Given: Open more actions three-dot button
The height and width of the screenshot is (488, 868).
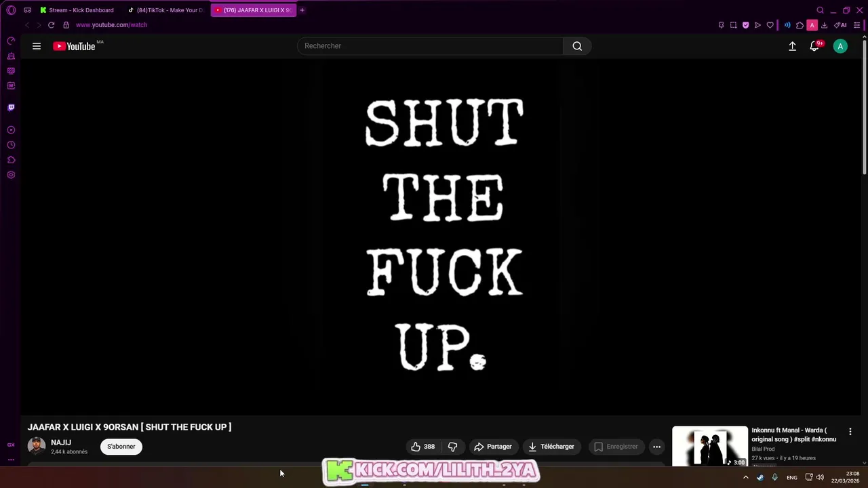Looking at the screenshot, I should tap(656, 447).
